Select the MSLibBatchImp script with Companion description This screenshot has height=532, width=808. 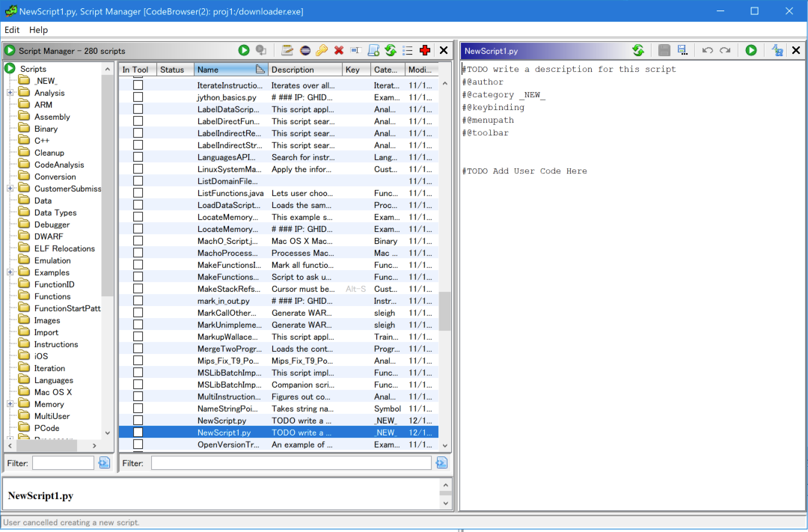coord(278,385)
